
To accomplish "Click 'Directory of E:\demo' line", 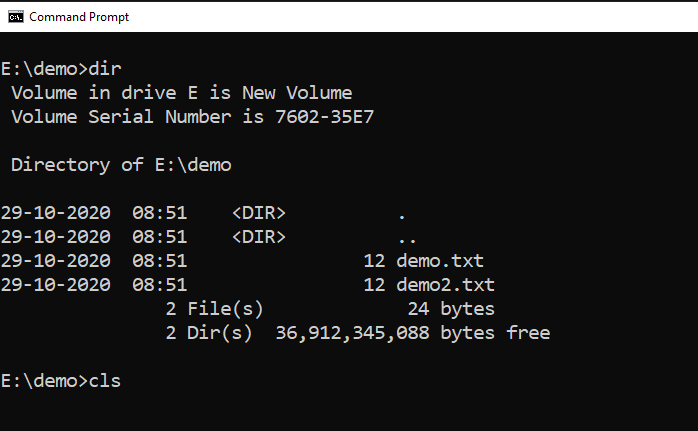I will point(121,165).
